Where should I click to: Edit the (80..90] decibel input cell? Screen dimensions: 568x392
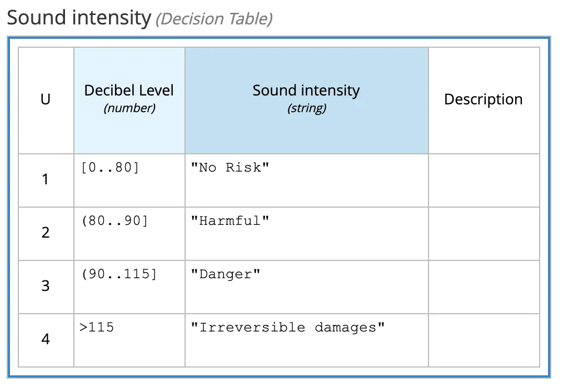coord(129,233)
